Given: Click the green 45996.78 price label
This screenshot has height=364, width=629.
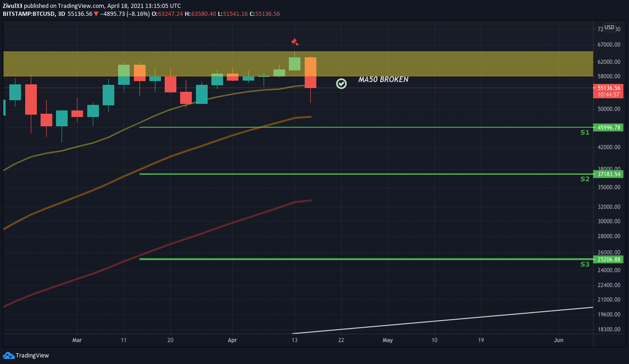Looking at the screenshot, I should coord(608,127).
